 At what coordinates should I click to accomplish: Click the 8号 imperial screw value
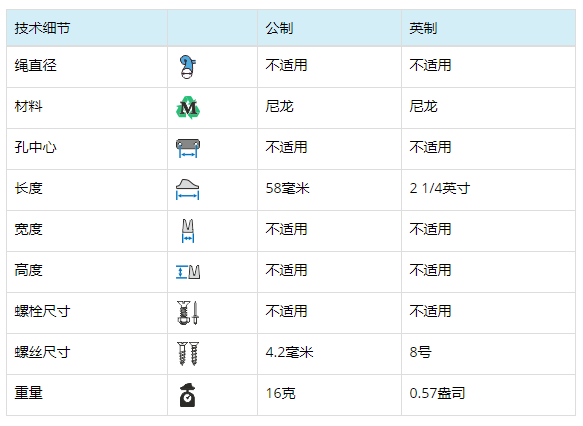point(421,352)
